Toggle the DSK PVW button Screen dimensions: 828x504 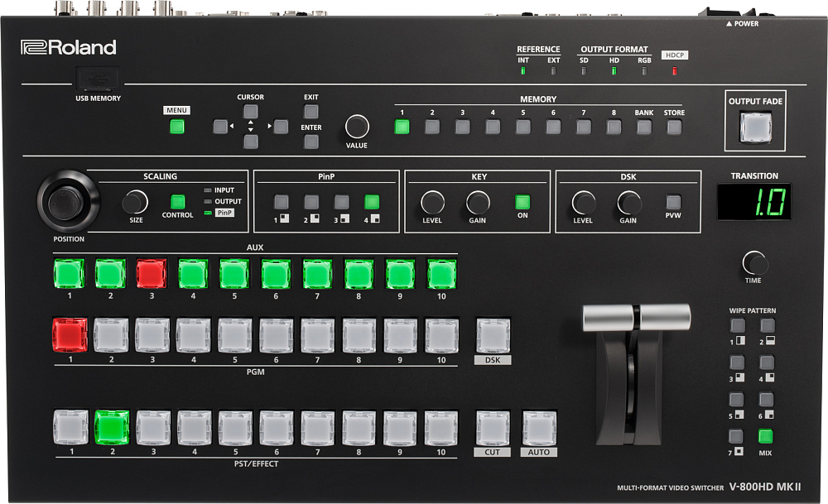tap(673, 201)
